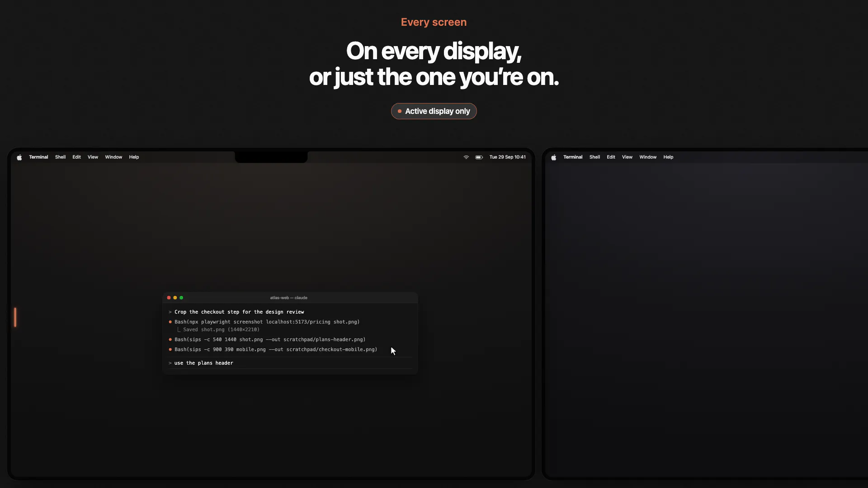Click the Tue 29 Sep 10:41 clock
The height and width of the screenshot is (488, 868).
click(507, 157)
